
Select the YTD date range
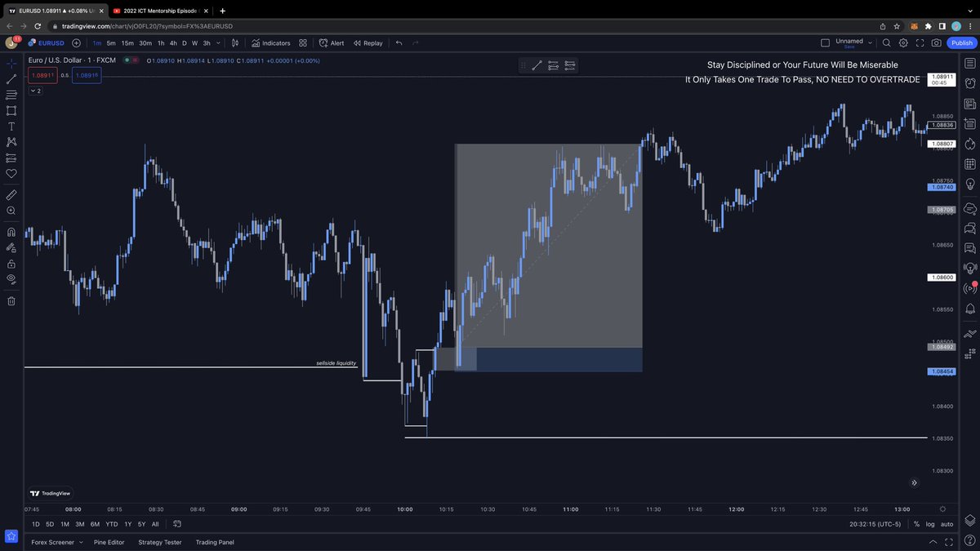pyautogui.click(x=112, y=524)
